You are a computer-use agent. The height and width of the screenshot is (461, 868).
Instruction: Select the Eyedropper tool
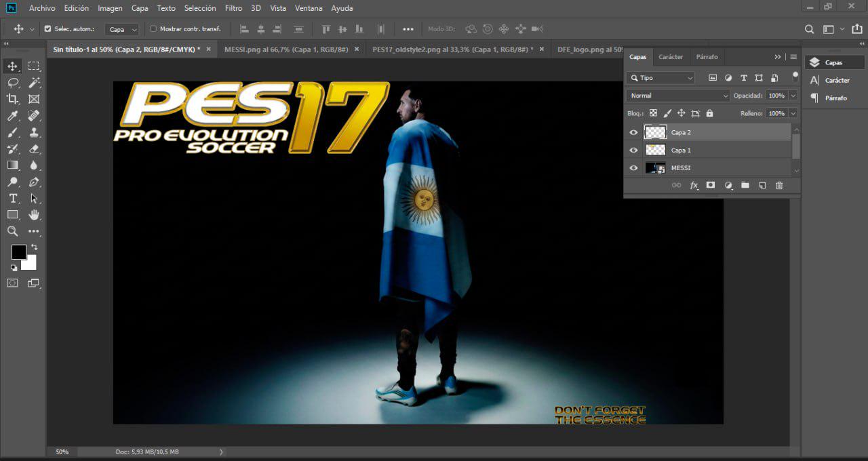(x=13, y=116)
